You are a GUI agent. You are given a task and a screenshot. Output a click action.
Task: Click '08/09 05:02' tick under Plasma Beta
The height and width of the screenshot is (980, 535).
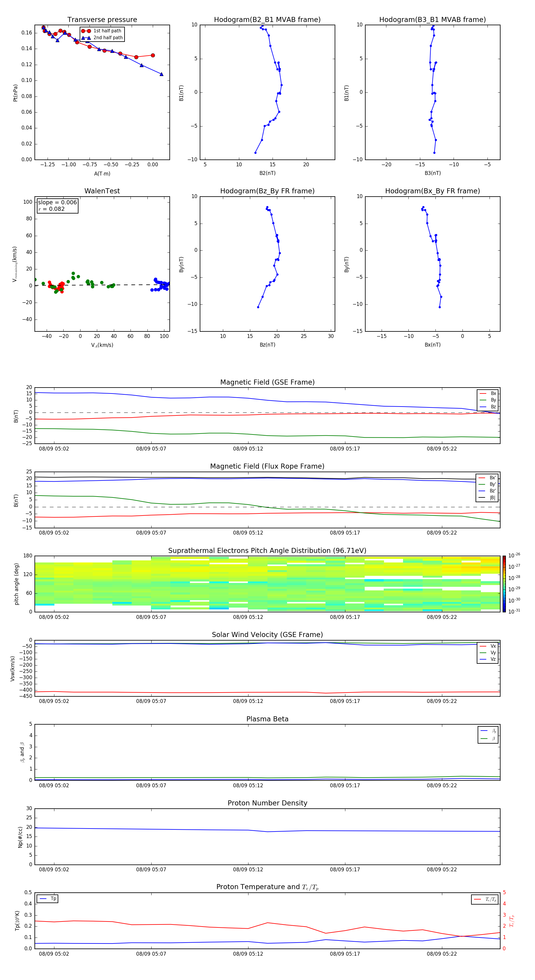pyautogui.click(x=54, y=785)
